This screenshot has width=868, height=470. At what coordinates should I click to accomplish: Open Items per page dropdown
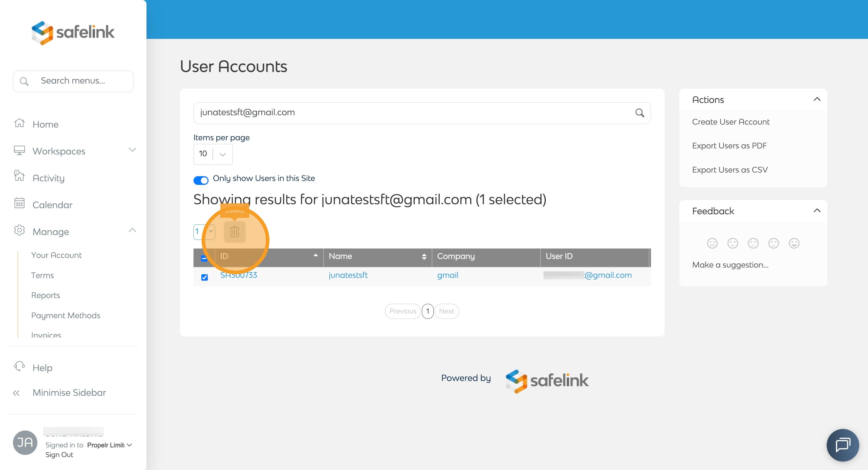coord(212,154)
